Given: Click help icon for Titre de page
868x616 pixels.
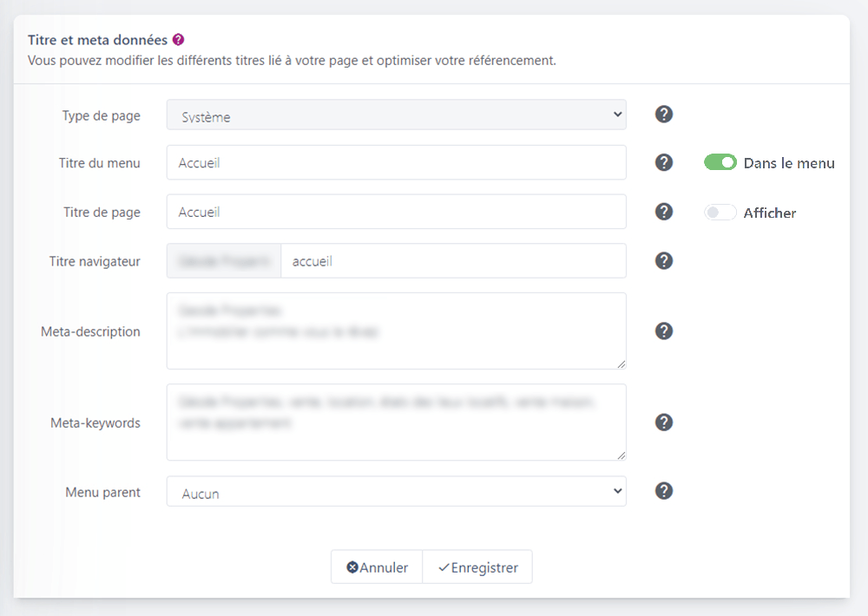Looking at the screenshot, I should [x=664, y=212].
